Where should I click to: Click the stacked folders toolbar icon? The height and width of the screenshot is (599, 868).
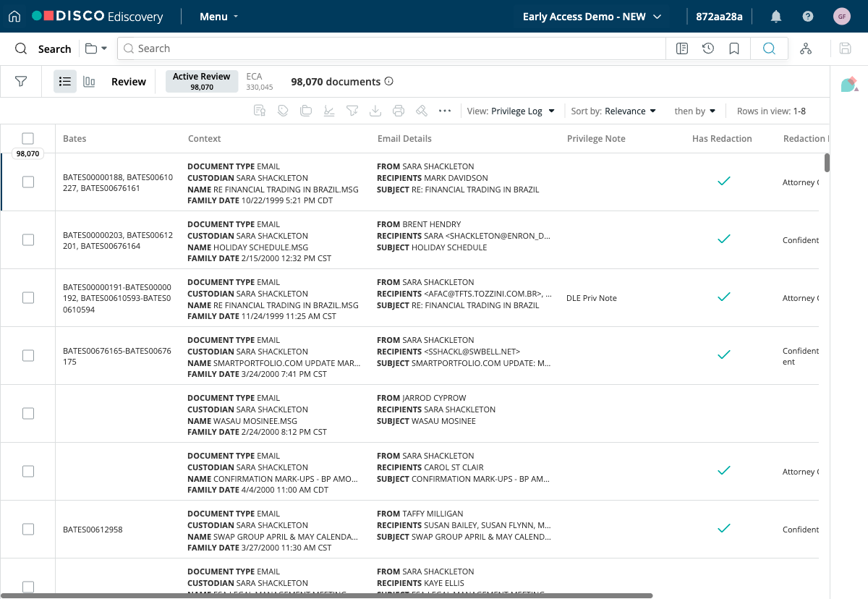306,111
